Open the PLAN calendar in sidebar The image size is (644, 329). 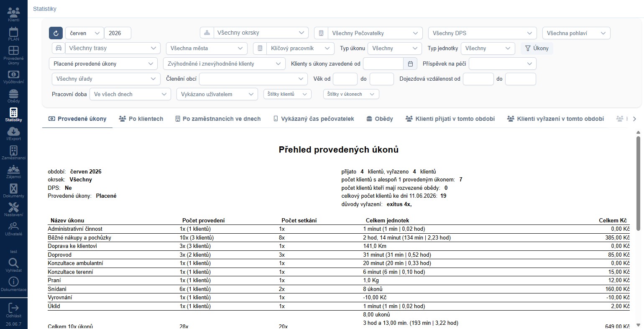13,34
